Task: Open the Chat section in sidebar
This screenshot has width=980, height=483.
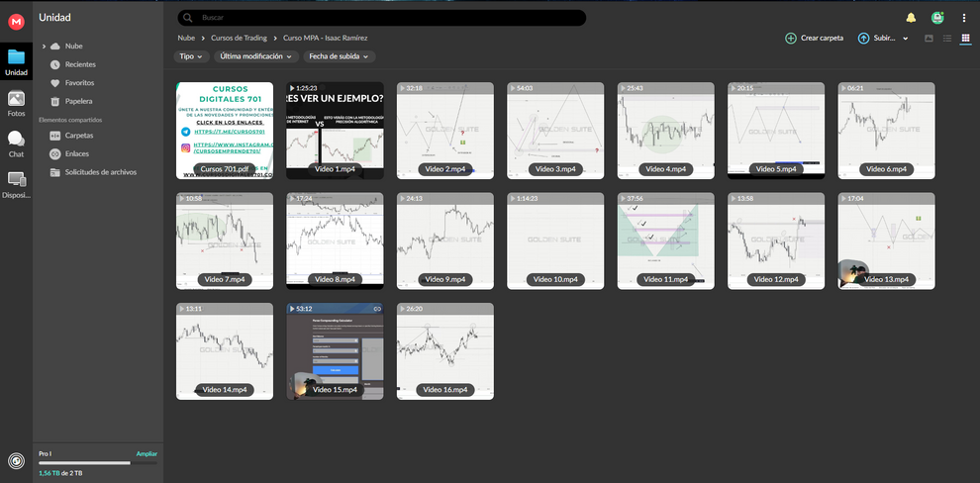Action: coord(16,144)
